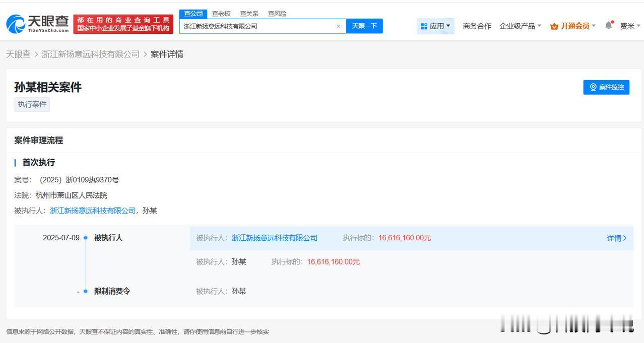Image resolution: width=644 pixels, height=343 pixels.
Task: Click the crown icon beside 开通会员
Action: (x=554, y=26)
